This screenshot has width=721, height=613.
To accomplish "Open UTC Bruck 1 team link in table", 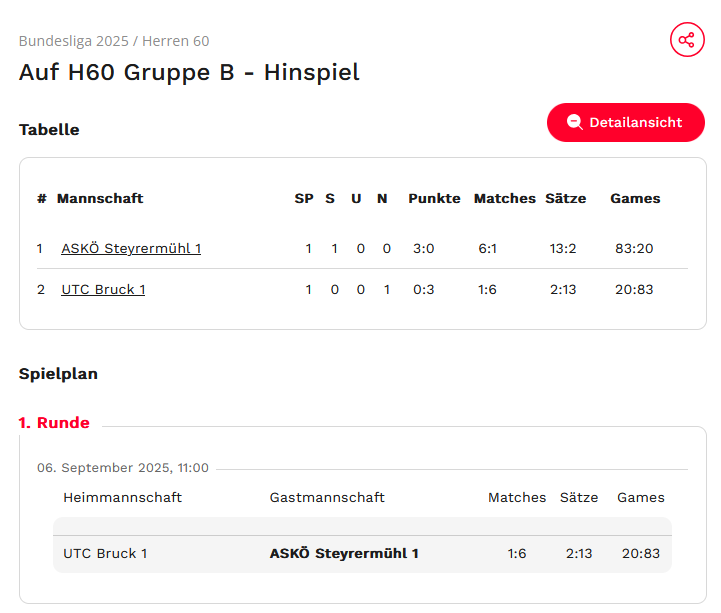I will 103,289.
